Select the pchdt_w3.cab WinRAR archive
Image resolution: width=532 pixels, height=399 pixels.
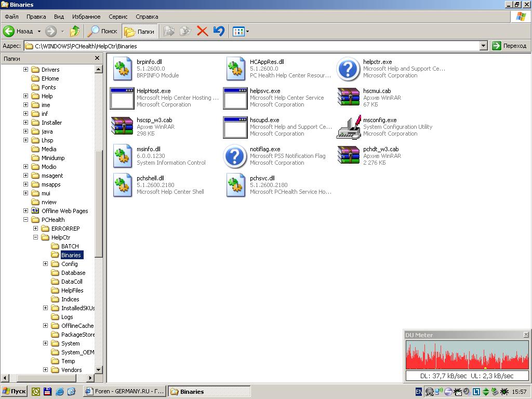point(349,156)
